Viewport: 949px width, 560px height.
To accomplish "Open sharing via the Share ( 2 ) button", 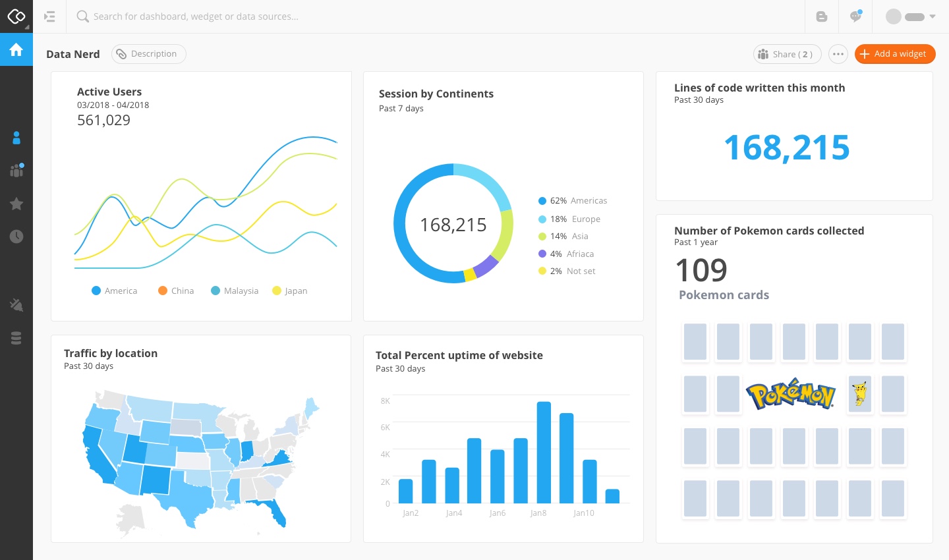I will (787, 54).
